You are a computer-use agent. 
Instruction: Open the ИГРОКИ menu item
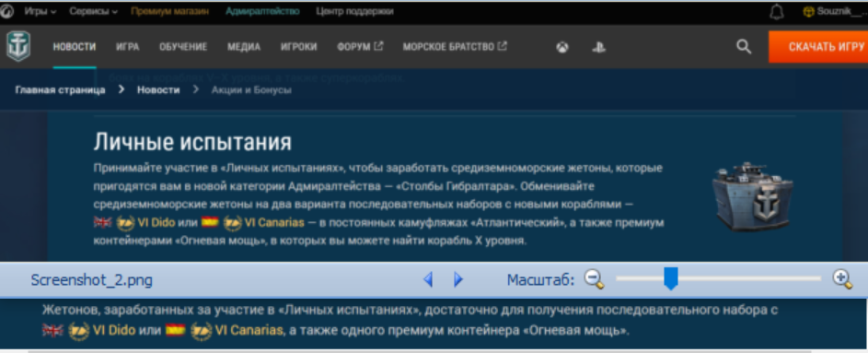(x=298, y=47)
